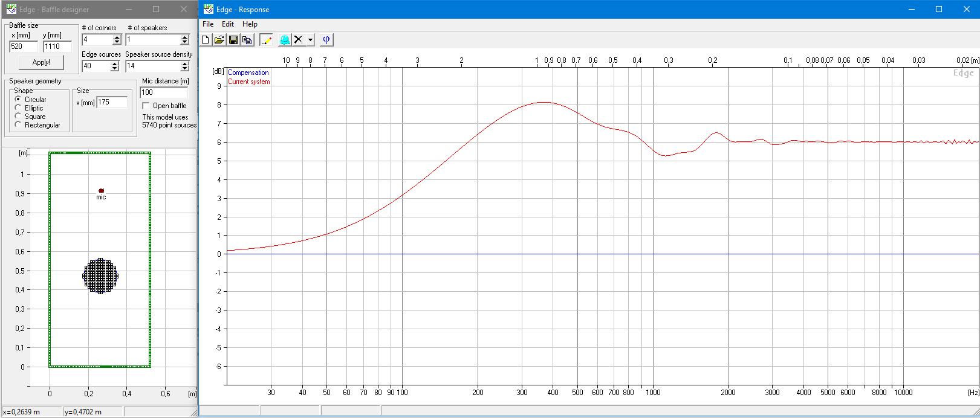This screenshot has height=418, width=980.
Task: Select the Elliptic speaker shape
Action: pyautogui.click(x=18, y=108)
